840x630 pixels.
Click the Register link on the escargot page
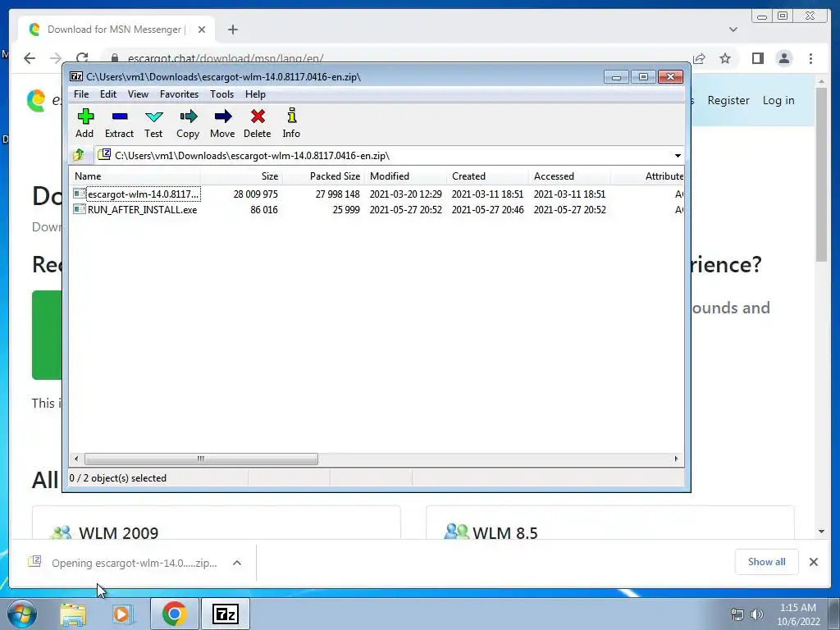point(728,100)
